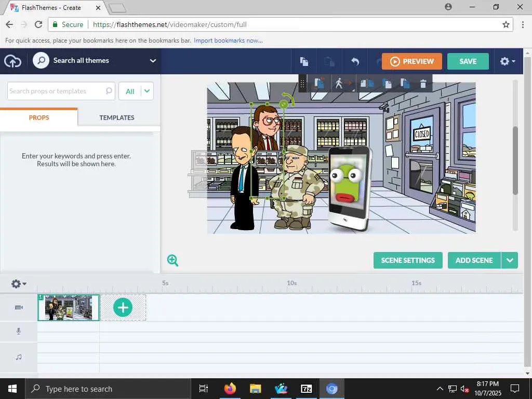The height and width of the screenshot is (399, 532).
Task: Click the orange PREVIEW button
Action: pyautogui.click(x=411, y=61)
